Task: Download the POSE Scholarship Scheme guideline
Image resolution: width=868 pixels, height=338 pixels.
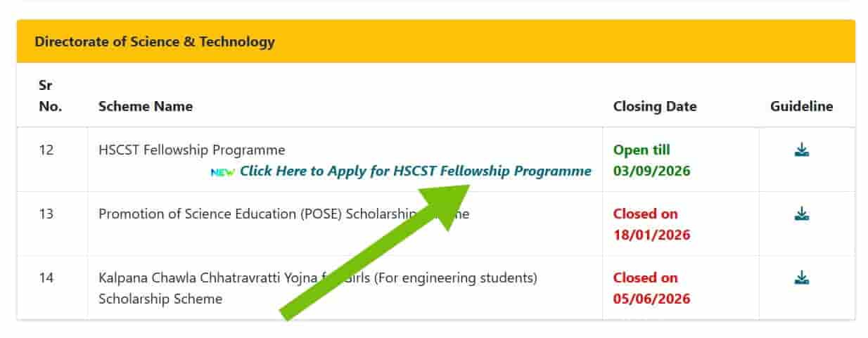Action: tap(801, 214)
